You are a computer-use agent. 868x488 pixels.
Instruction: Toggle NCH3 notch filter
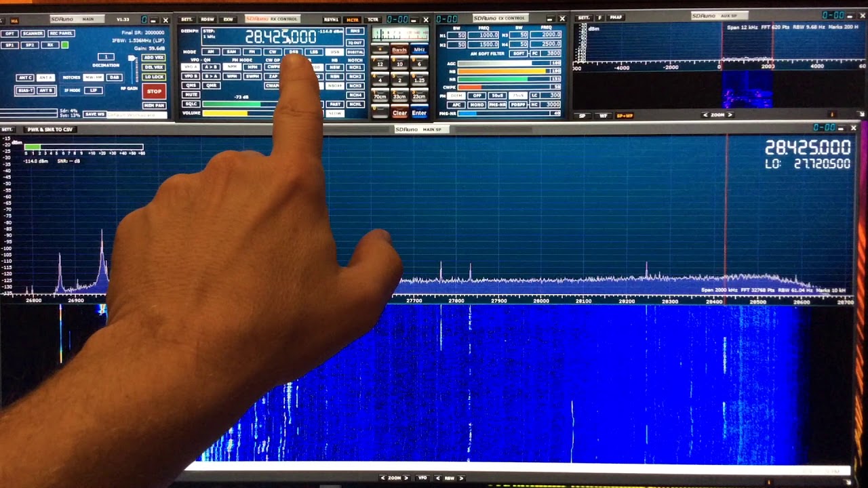tap(355, 86)
